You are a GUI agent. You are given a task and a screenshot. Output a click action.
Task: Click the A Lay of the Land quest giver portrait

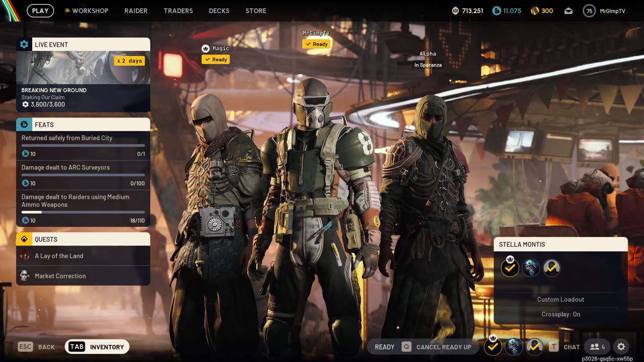click(x=24, y=256)
